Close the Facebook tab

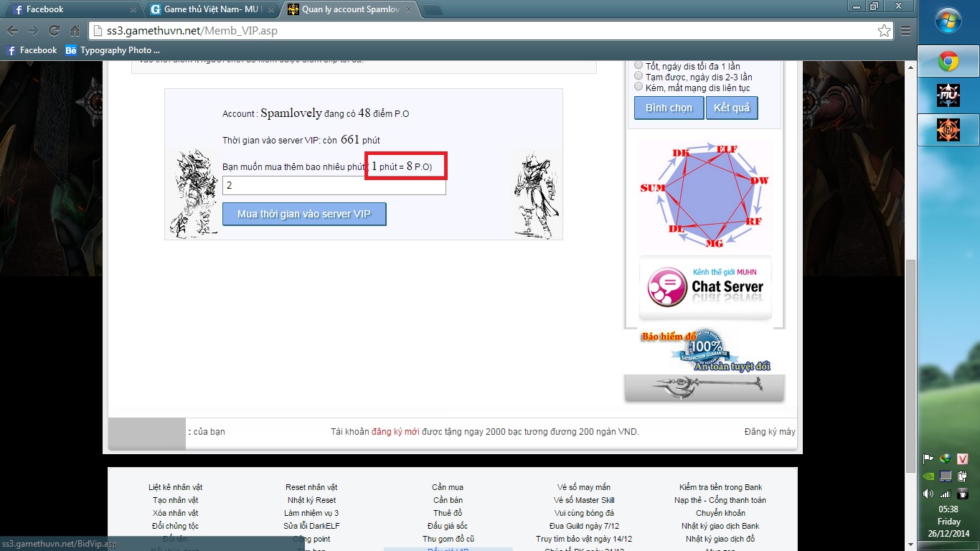[133, 10]
